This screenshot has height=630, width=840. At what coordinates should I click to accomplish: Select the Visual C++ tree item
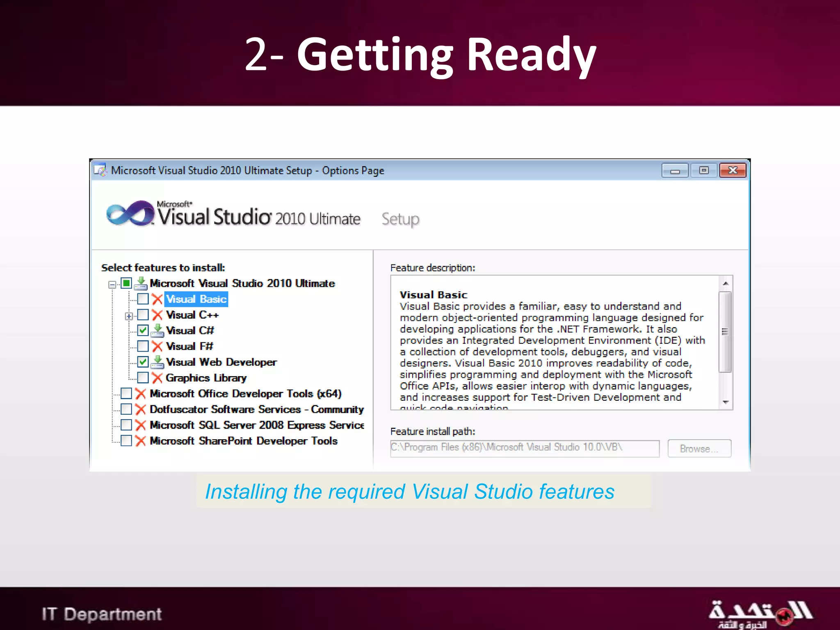point(192,315)
